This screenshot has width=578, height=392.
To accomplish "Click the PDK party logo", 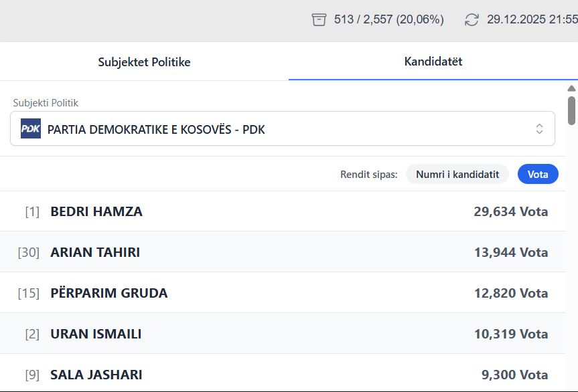I will click(x=31, y=128).
